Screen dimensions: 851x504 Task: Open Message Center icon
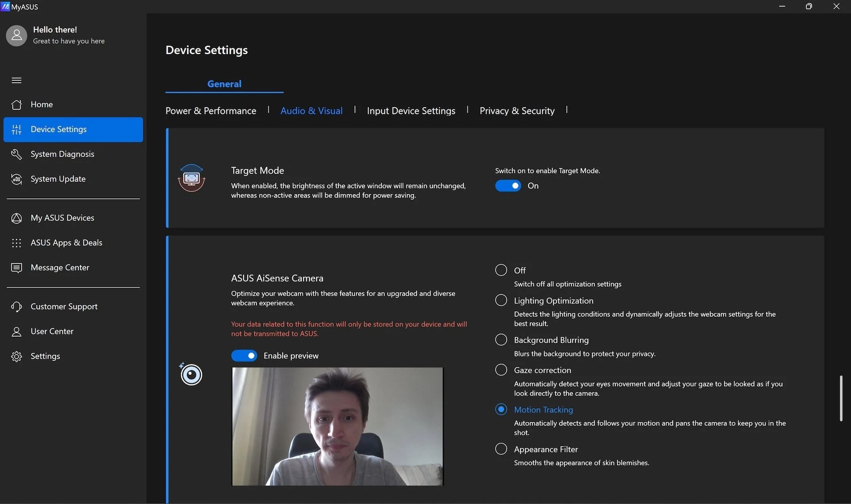pyautogui.click(x=16, y=268)
